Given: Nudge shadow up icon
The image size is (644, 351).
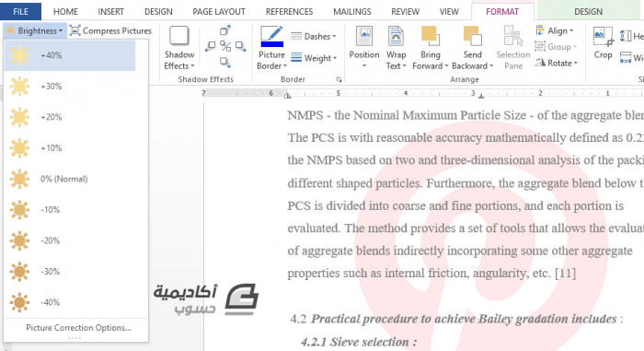Looking at the screenshot, I should click(x=225, y=30).
